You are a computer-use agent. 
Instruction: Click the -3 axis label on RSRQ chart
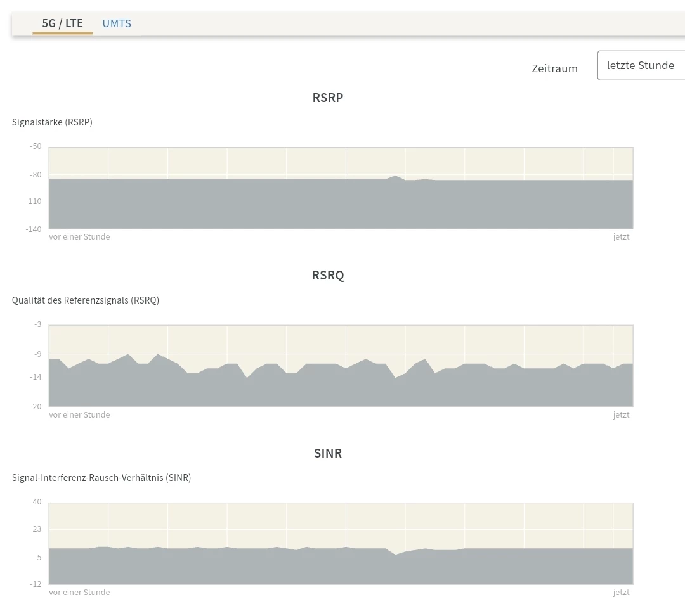click(x=37, y=324)
